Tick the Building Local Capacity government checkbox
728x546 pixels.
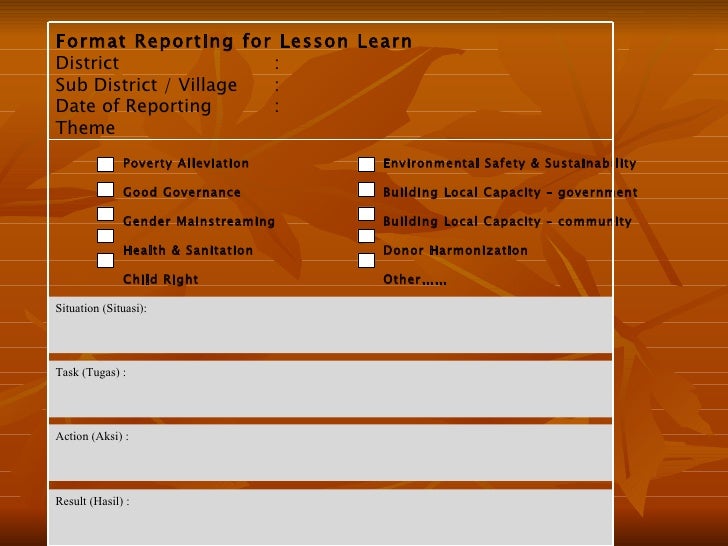tap(366, 189)
